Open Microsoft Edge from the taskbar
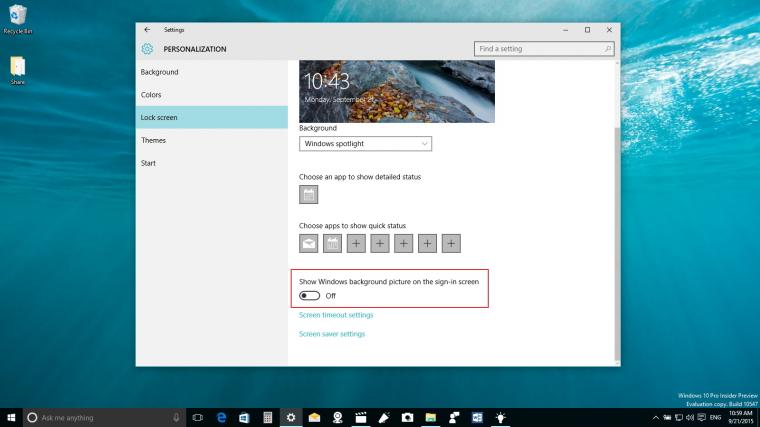The image size is (760, 427). click(222, 417)
